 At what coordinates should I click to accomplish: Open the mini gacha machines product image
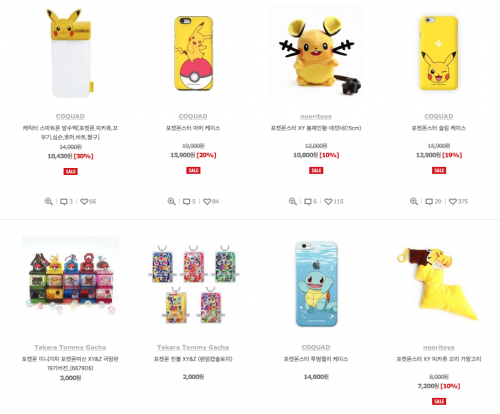pos(70,275)
